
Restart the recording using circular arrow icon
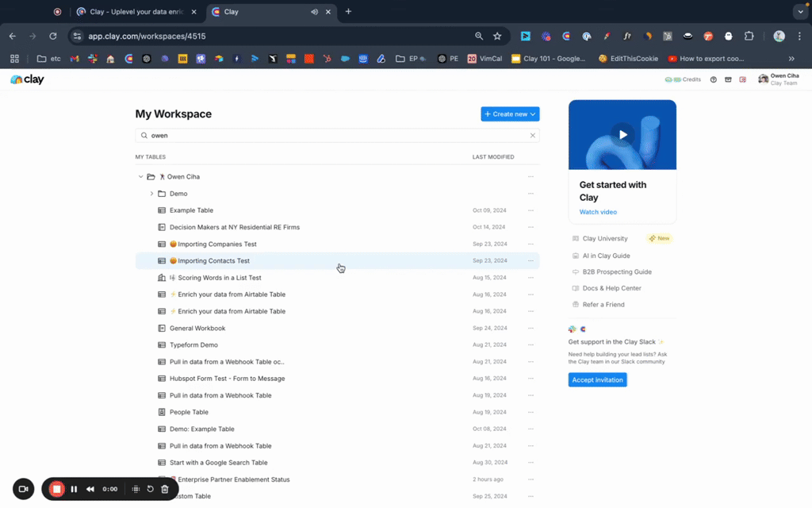(x=150, y=489)
